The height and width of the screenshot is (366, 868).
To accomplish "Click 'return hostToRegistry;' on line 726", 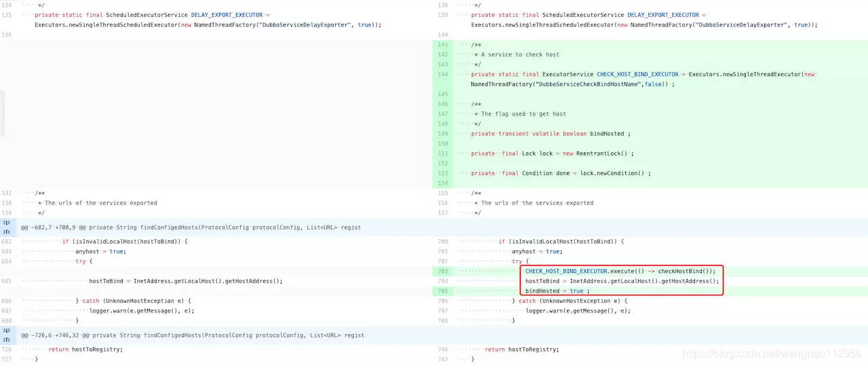I will click(x=85, y=349).
